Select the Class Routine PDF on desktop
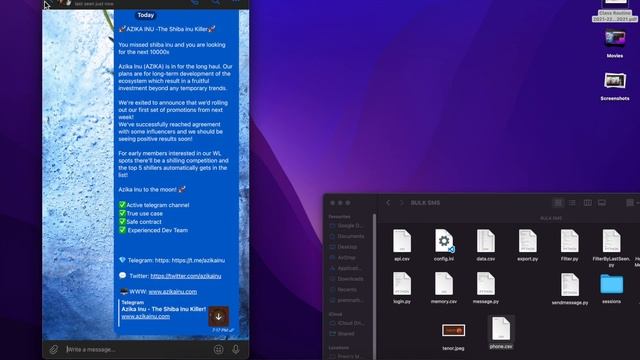640x360 pixels. pyautogui.click(x=615, y=11)
